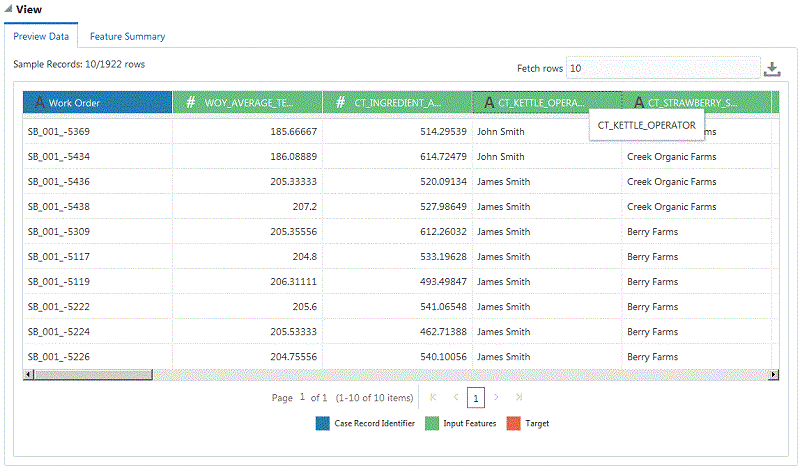Click value 612.26032

443,232
